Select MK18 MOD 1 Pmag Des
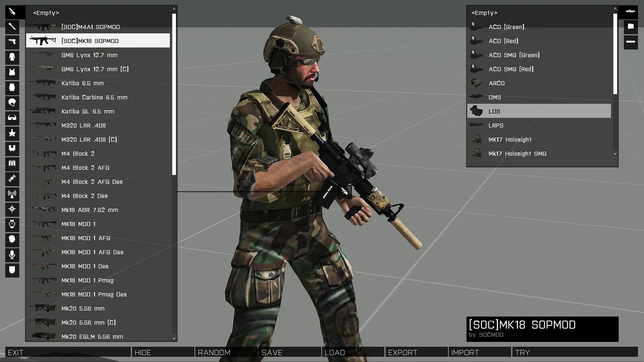 click(x=98, y=294)
